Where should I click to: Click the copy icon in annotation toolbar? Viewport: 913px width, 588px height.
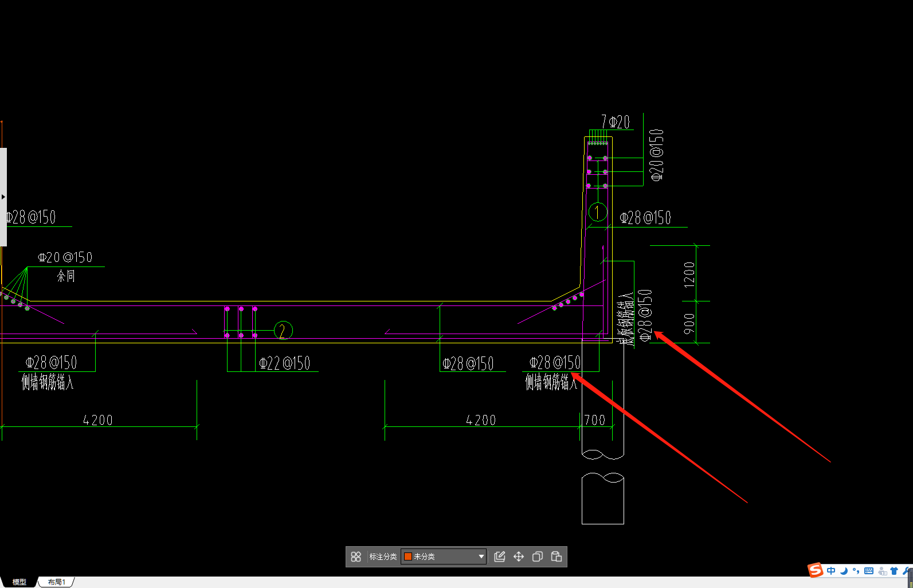538,556
